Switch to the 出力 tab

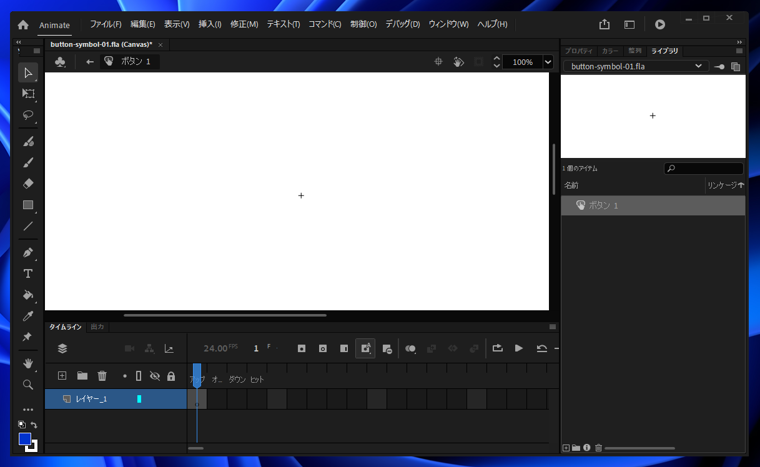97,327
